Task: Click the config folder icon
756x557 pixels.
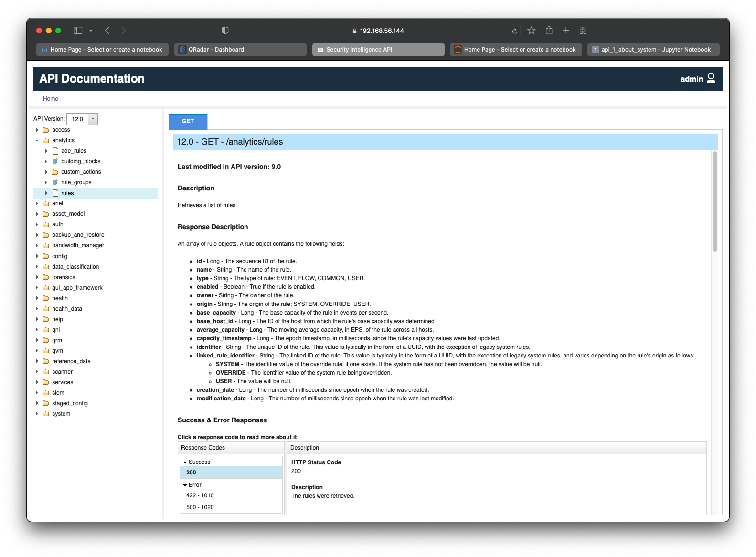Action: [x=46, y=256]
